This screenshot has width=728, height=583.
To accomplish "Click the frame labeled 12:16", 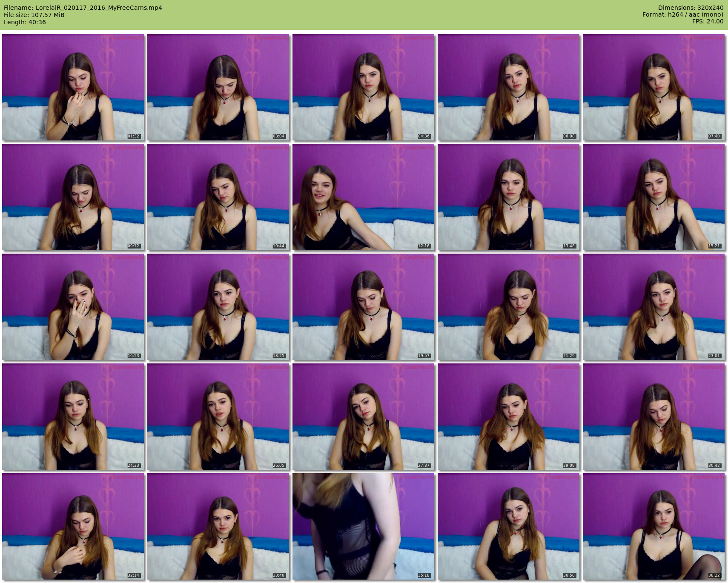I will [363, 197].
